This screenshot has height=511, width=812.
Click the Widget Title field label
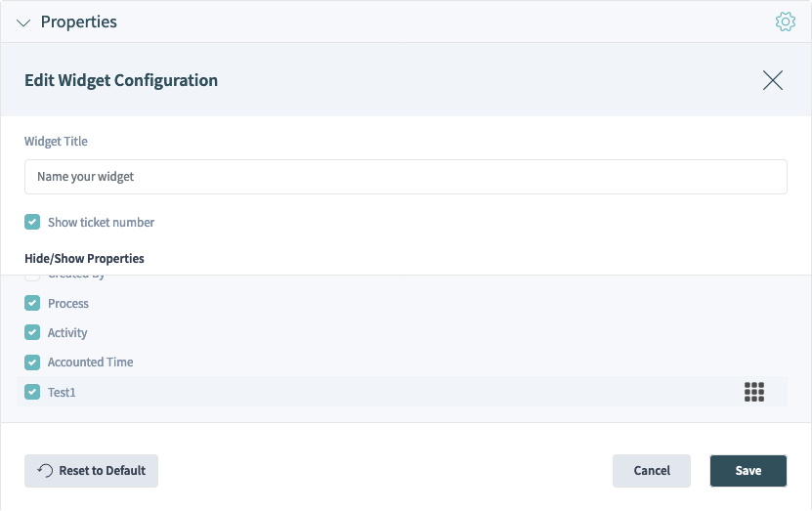pos(56,142)
